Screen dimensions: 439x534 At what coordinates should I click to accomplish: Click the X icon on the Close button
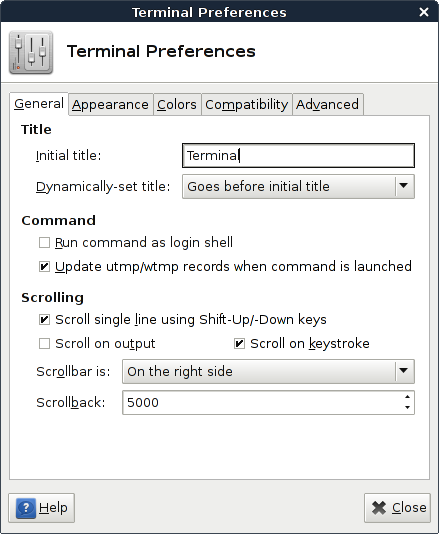tap(379, 508)
